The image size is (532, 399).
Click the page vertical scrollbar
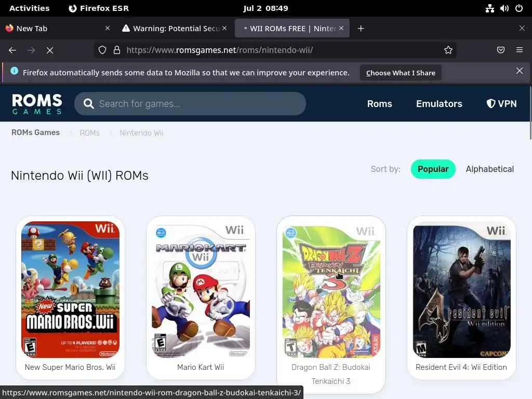(530, 113)
